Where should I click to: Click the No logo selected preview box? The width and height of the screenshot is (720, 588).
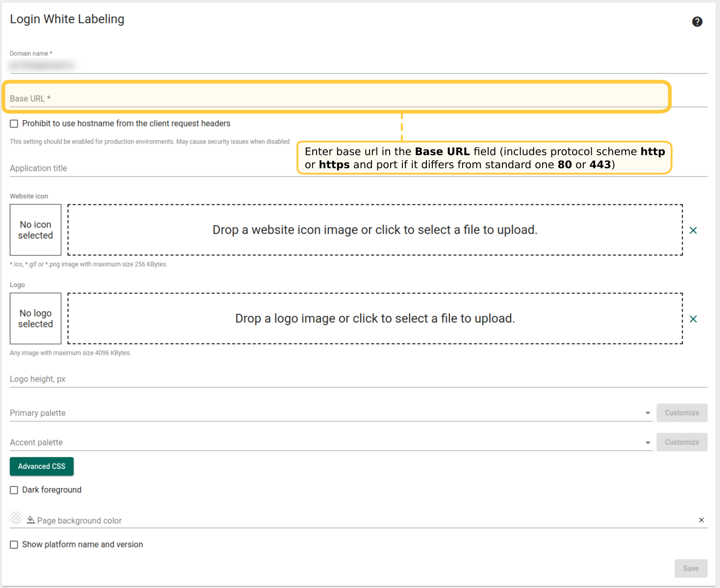[x=35, y=318]
